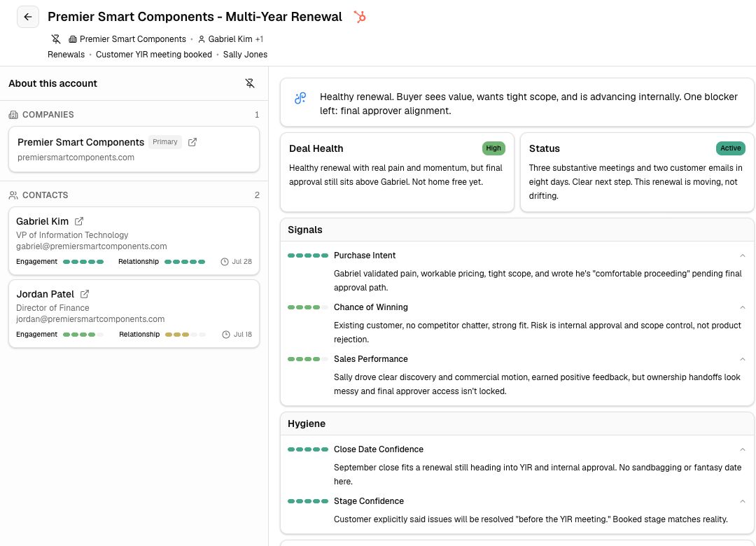Click the High deal health badge
Image resolution: width=756 pixels, height=546 pixels.
point(493,148)
